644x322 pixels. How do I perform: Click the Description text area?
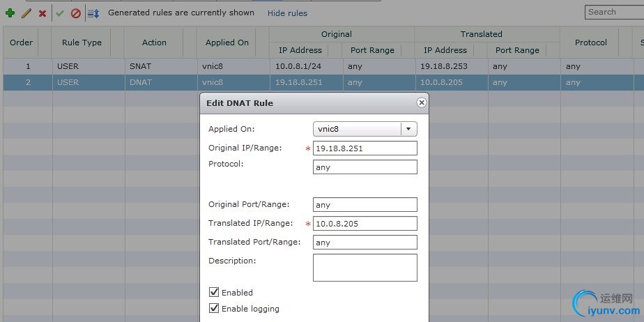365,268
